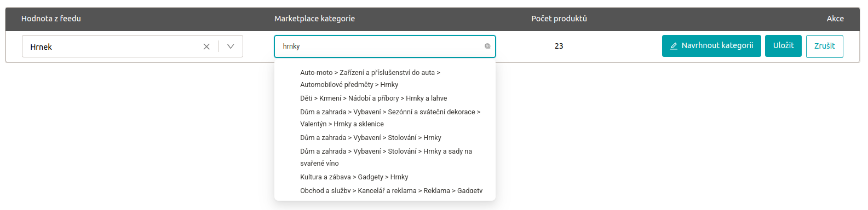
Task: Click the pencil icon on Navrhnout kategorii
Action: point(674,46)
